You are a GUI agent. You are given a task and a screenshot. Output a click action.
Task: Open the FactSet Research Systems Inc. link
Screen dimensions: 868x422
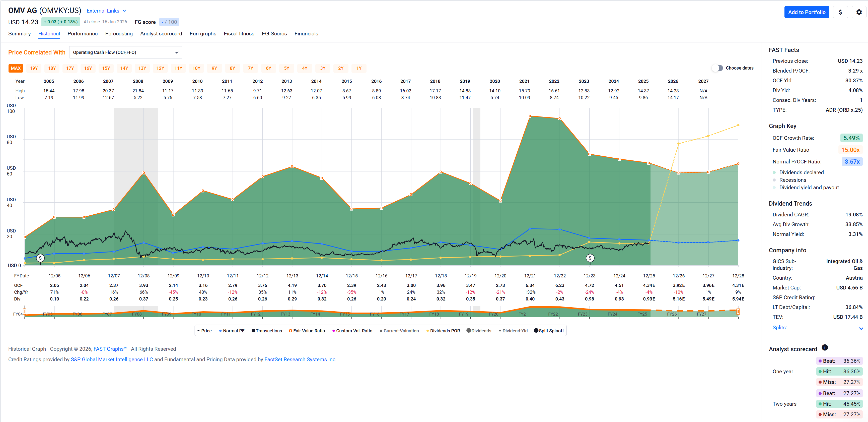point(300,359)
